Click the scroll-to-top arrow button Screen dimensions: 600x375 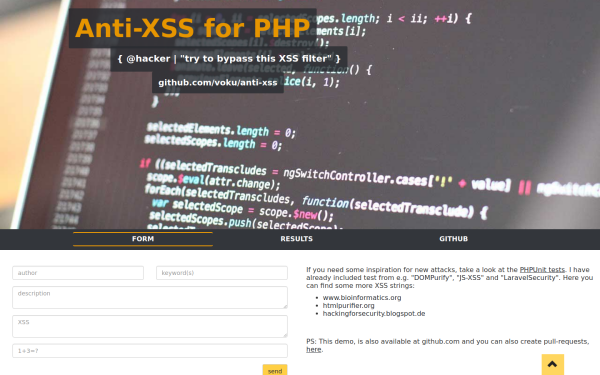tap(553, 364)
